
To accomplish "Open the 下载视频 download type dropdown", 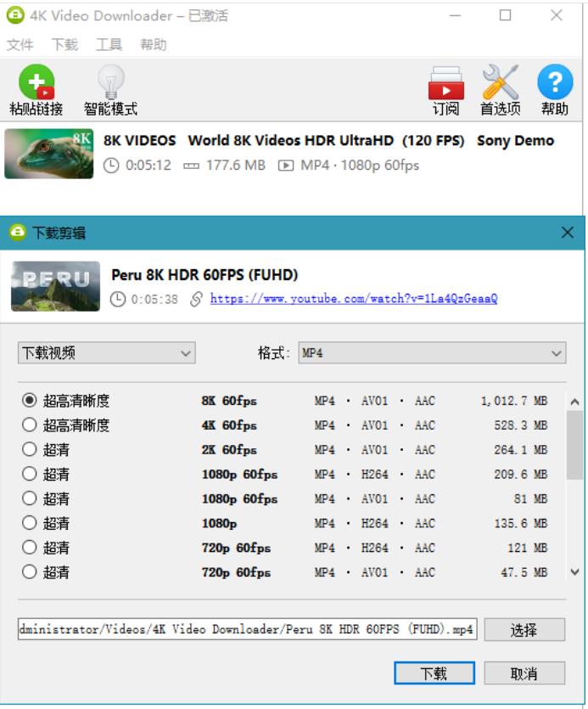I will tap(107, 352).
